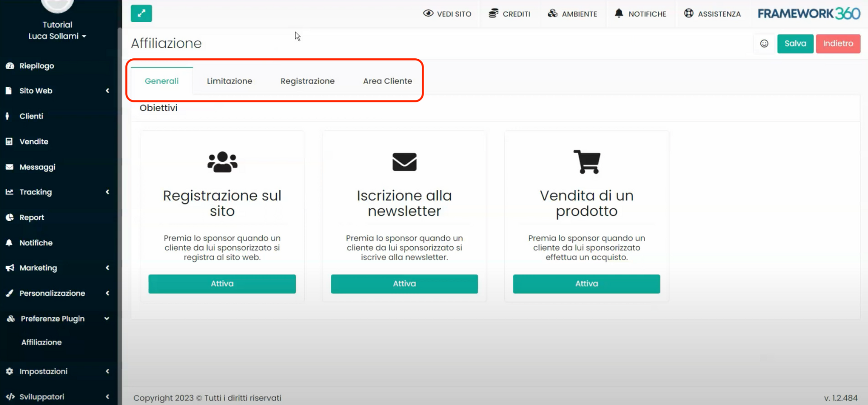Click the version 'v. 1.2.484' text
The width and height of the screenshot is (868, 405).
pyautogui.click(x=840, y=398)
